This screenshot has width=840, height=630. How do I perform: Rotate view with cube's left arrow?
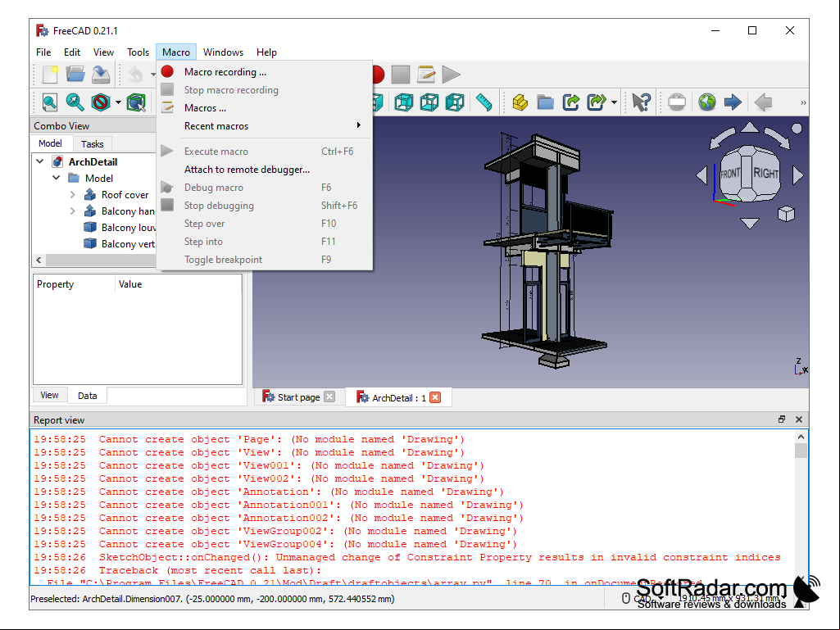coord(702,175)
